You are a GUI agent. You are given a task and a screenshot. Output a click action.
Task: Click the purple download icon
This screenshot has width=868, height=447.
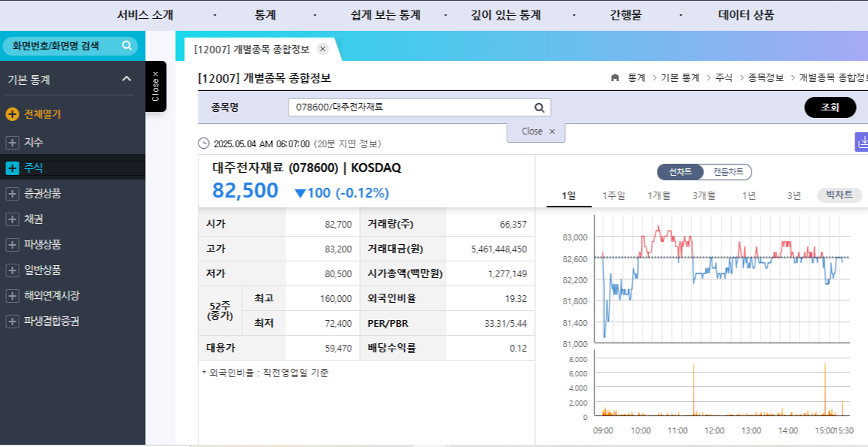[x=862, y=142]
